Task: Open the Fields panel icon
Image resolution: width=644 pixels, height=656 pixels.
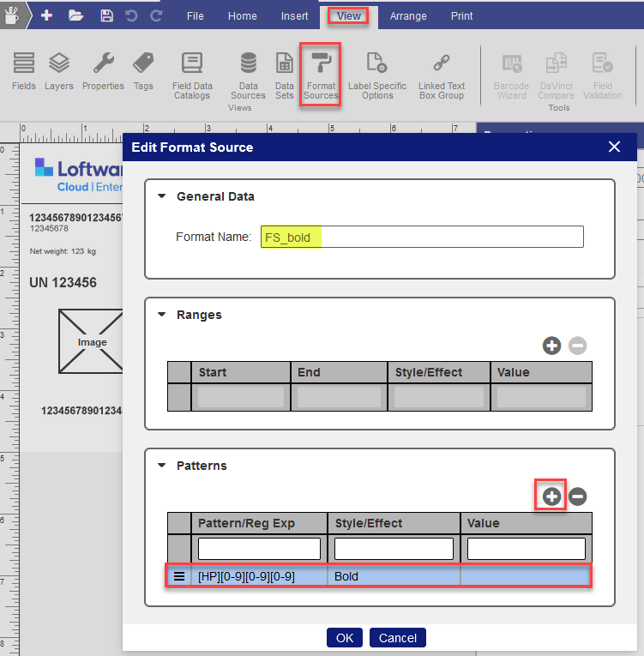Action: point(24,64)
